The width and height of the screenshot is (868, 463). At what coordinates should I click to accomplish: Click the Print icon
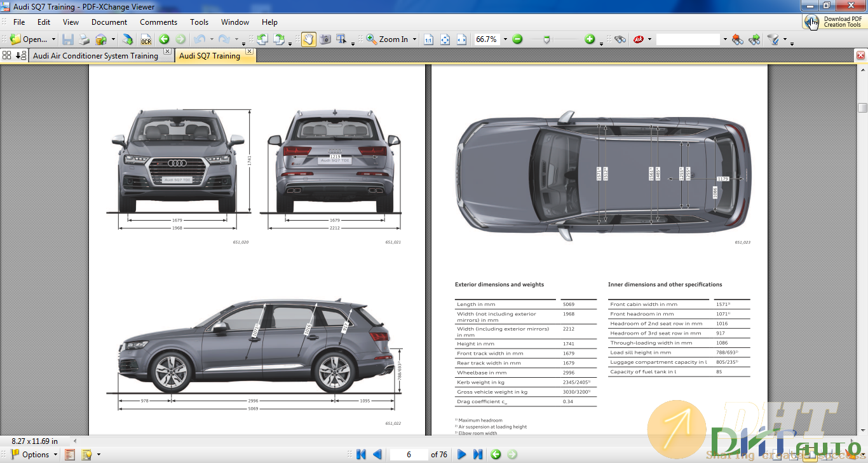[x=84, y=39]
